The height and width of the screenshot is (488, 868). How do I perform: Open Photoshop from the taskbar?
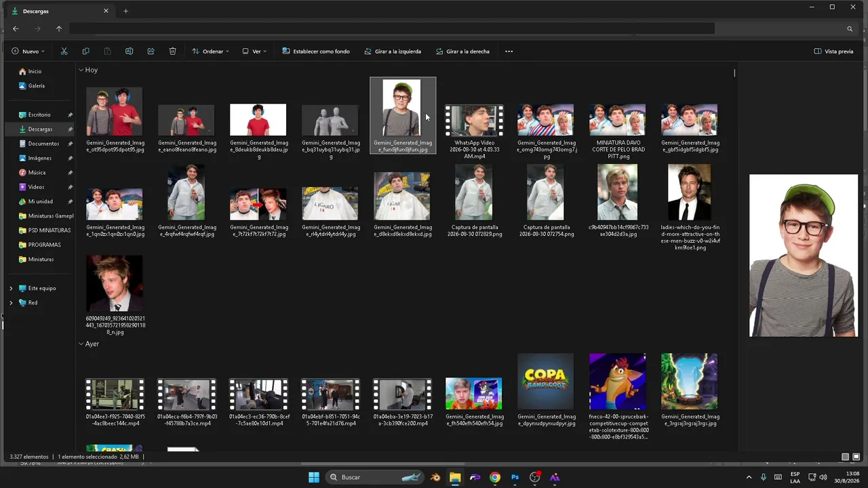tap(515, 477)
